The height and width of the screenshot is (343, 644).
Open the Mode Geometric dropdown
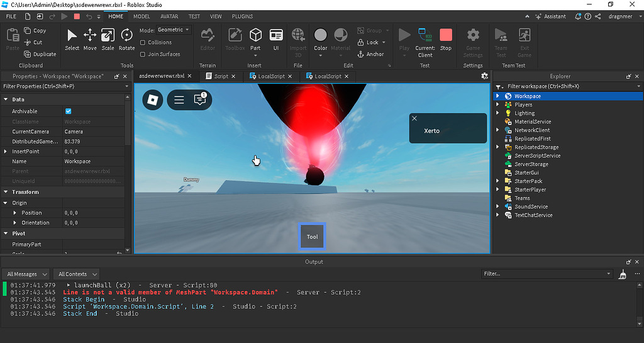[x=174, y=30]
